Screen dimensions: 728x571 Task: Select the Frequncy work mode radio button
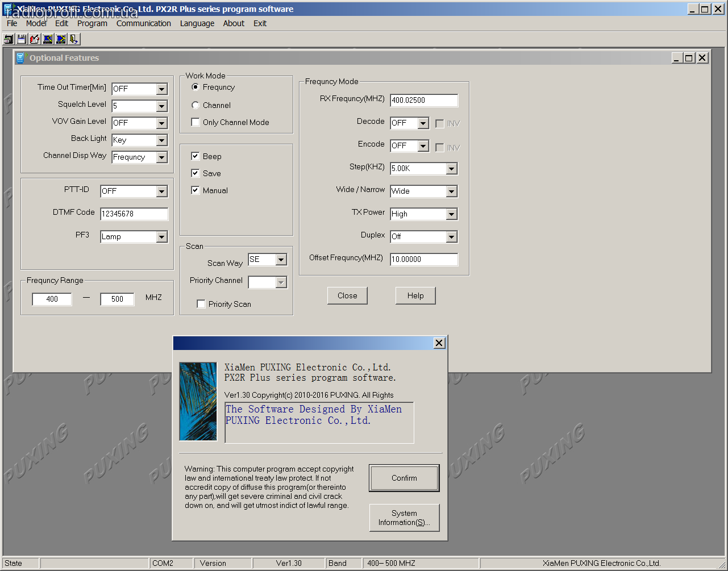coord(195,87)
